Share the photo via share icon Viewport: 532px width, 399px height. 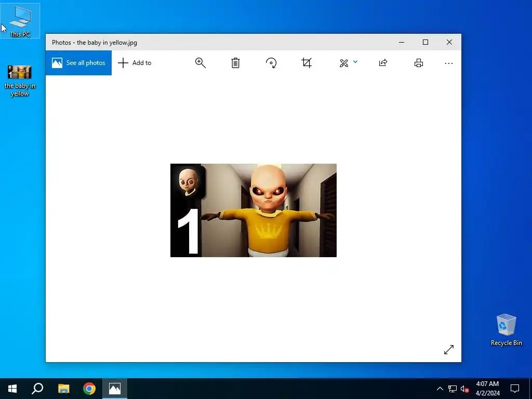(x=383, y=63)
